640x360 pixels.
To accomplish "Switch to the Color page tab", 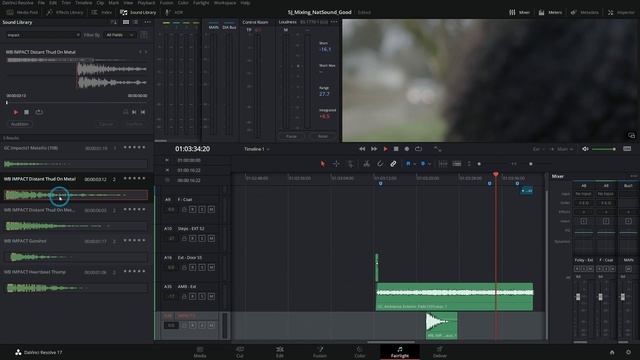I will tap(360, 352).
